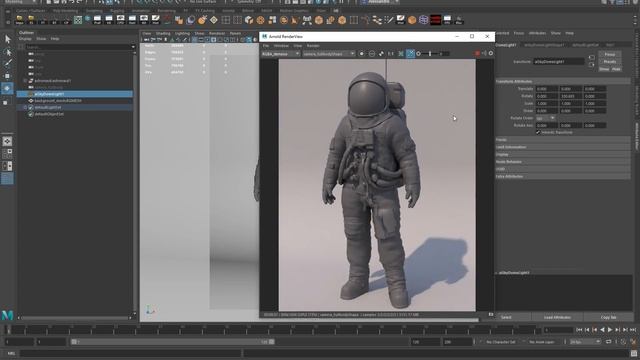Click the speaker icon in RenderView toolbar
The image size is (640, 360).
(x=484, y=53)
